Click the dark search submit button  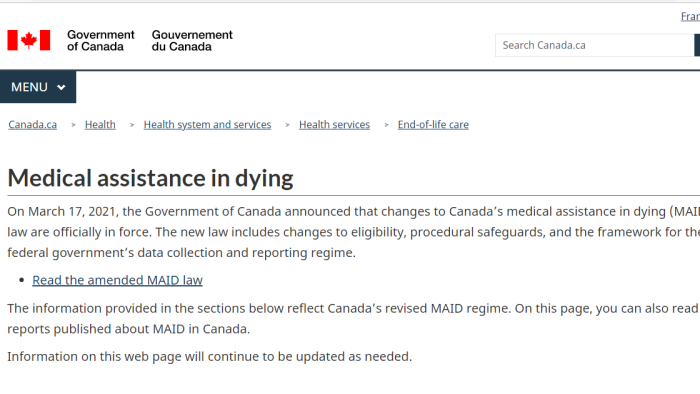point(697,45)
